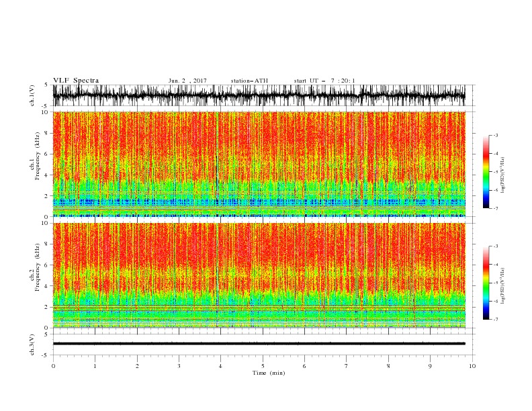
Task: Click the upper PSD color scale bar
Action: point(486,171)
